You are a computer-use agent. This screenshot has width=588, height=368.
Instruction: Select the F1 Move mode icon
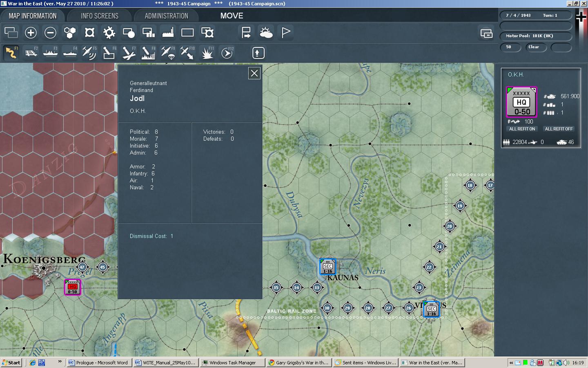(x=11, y=53)
